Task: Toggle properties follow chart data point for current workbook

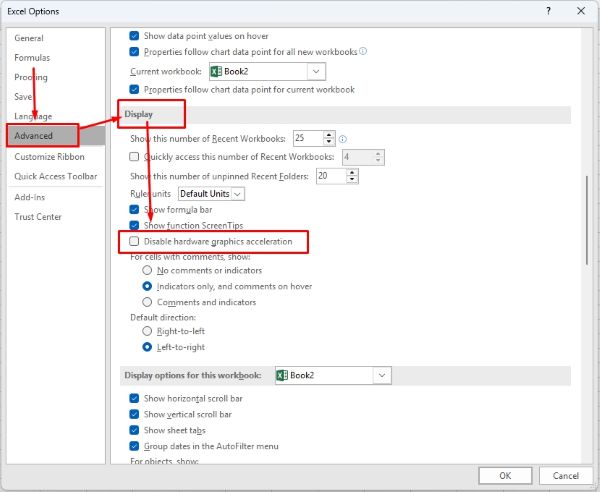Action: coord(134,90)
